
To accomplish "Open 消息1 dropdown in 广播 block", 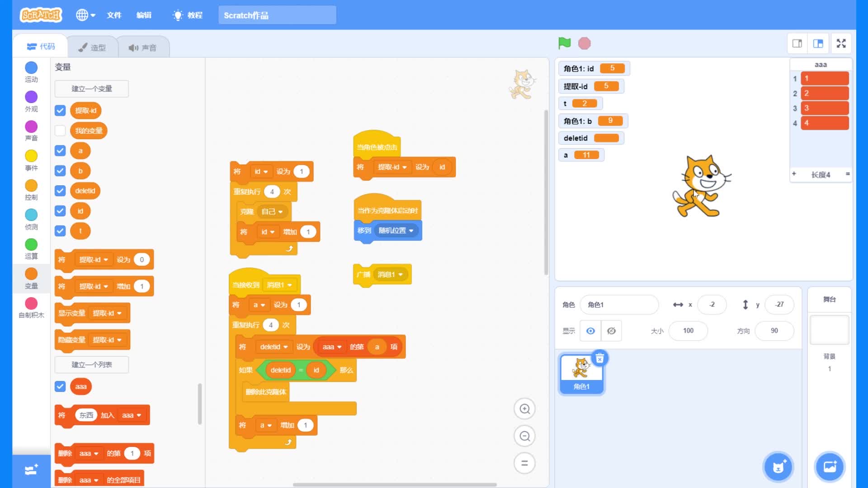I will (390, 274).
